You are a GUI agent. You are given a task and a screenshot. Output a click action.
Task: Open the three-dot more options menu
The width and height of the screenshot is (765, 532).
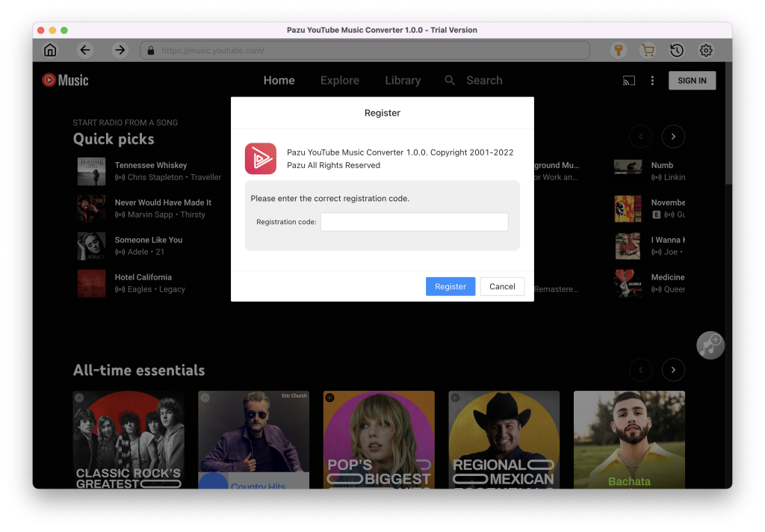[652, 81]
